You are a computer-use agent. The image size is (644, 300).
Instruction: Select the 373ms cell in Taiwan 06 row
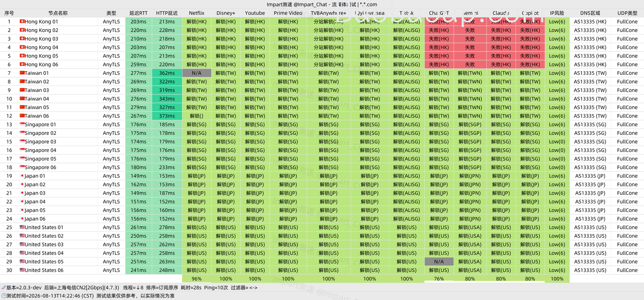(167, 116)
